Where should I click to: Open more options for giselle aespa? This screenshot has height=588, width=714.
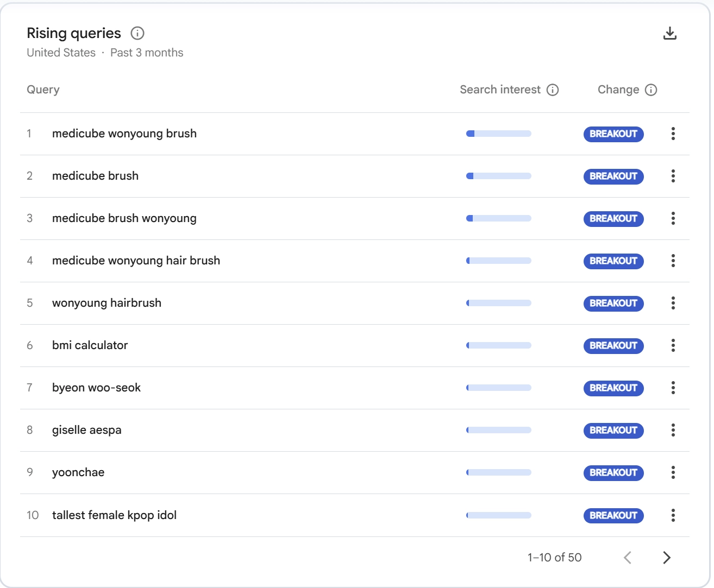673,430
